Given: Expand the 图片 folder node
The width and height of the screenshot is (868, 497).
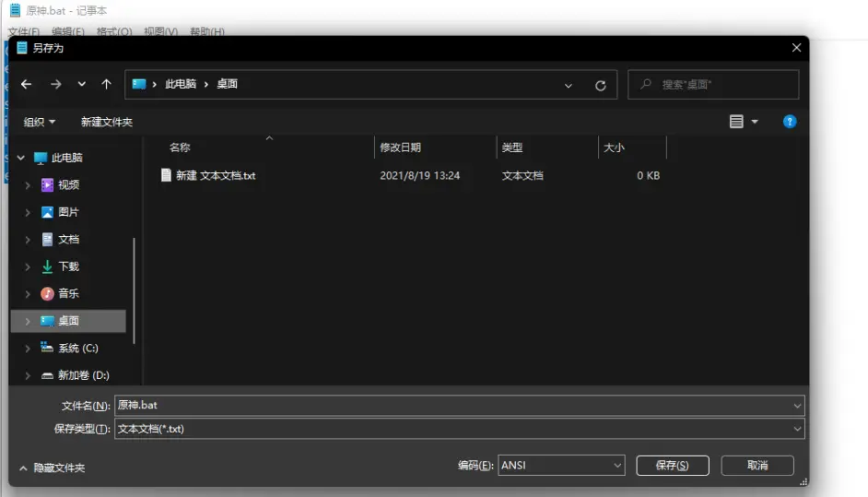Looking at the screenshot, I should [x=27, y=212].
